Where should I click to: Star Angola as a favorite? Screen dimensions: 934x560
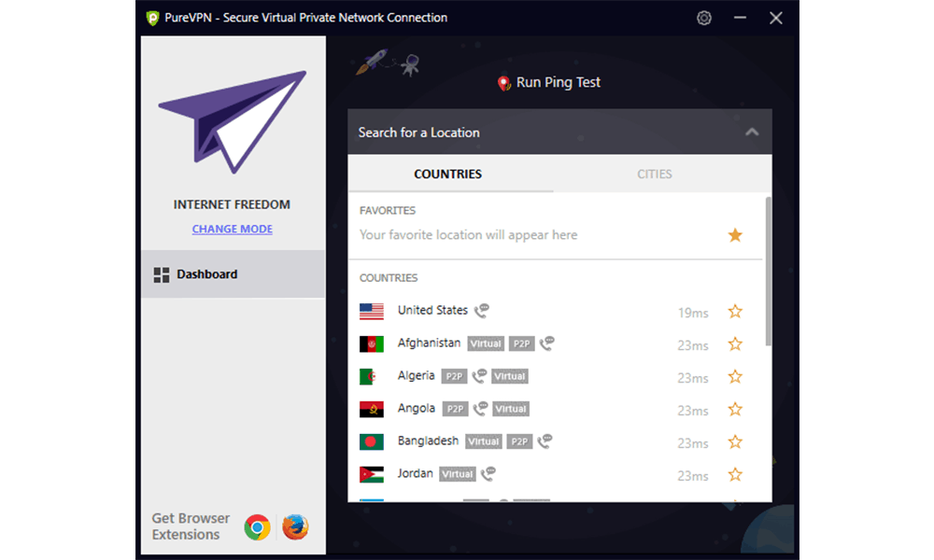735,410
